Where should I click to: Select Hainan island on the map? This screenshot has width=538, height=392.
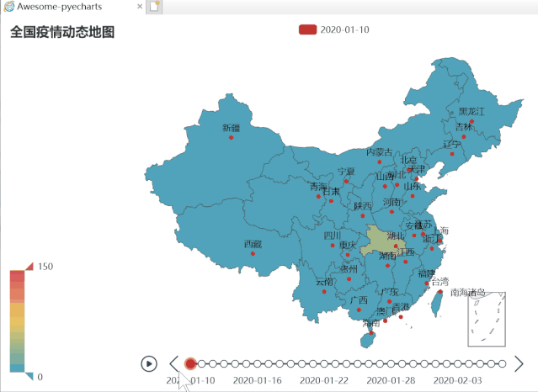pos(367,341)
